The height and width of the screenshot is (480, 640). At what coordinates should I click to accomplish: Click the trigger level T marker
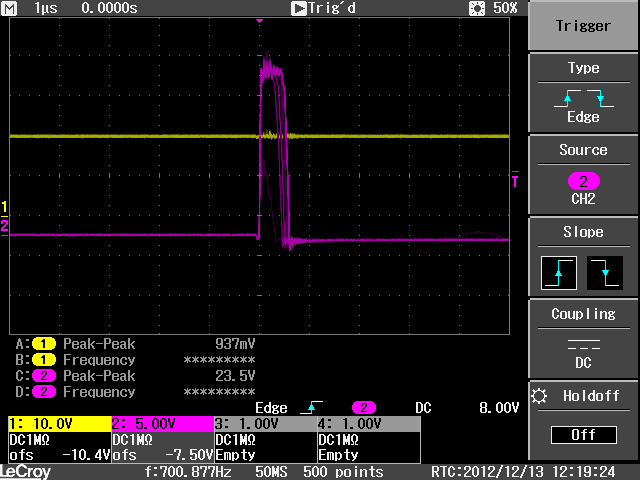click(515, 179)
